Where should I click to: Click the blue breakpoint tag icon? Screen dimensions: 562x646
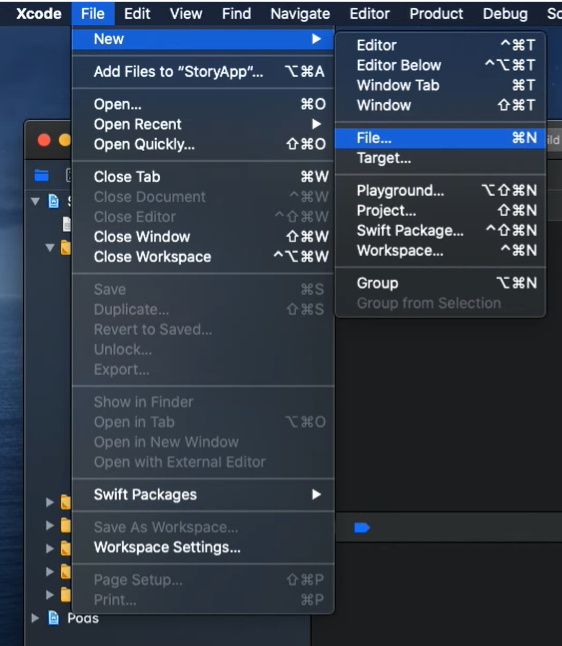362,527
